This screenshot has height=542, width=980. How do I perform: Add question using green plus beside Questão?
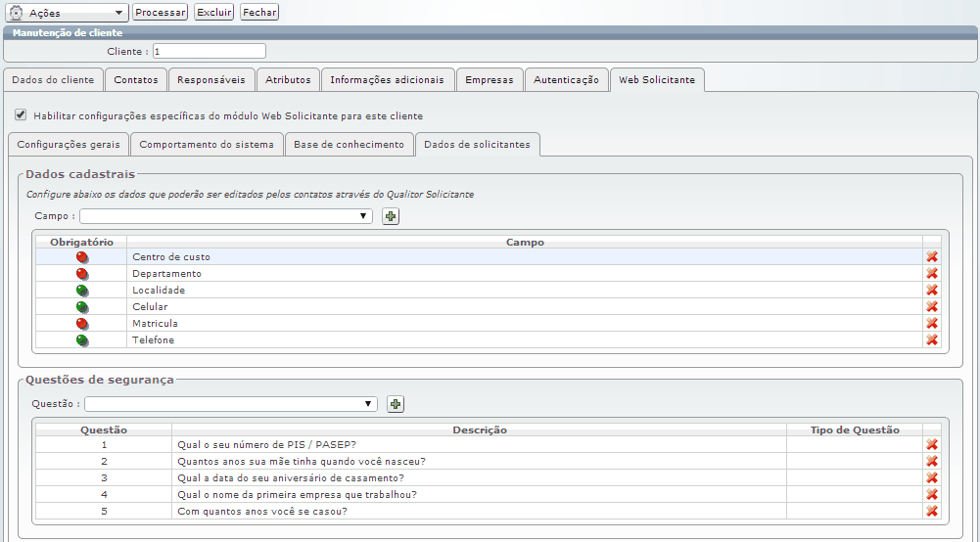click(x=396, y=404)
